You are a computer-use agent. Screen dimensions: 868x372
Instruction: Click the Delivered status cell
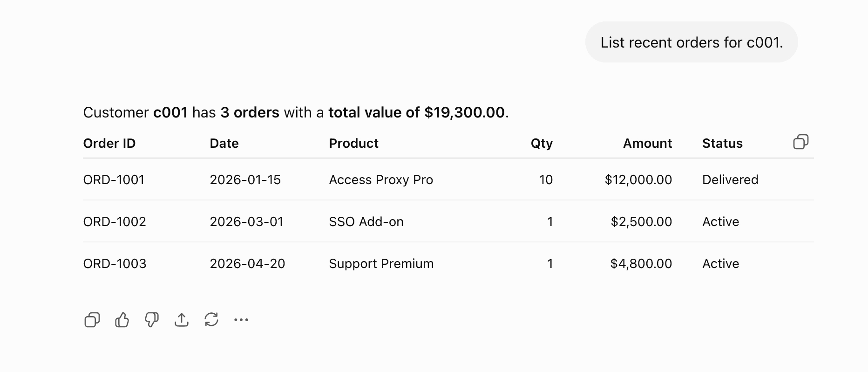(730, 179)
